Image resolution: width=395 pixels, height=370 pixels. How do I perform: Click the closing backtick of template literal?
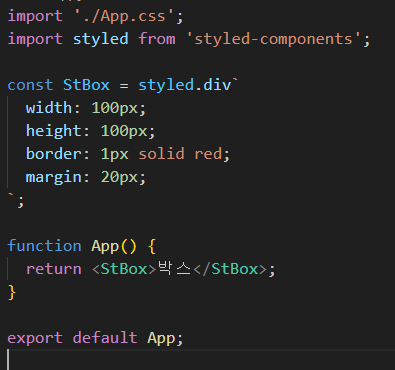pos(11,196)
